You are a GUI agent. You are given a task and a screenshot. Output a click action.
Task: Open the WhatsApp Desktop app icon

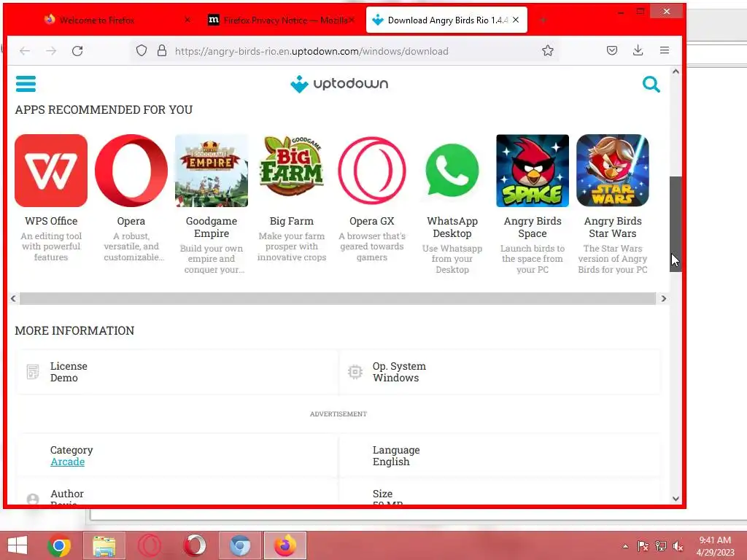point(452,171)
